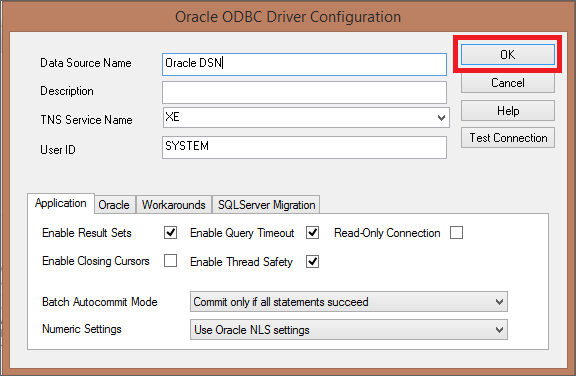Switch to the Oracle tab
576x376 pixels.
coord(114,205)
